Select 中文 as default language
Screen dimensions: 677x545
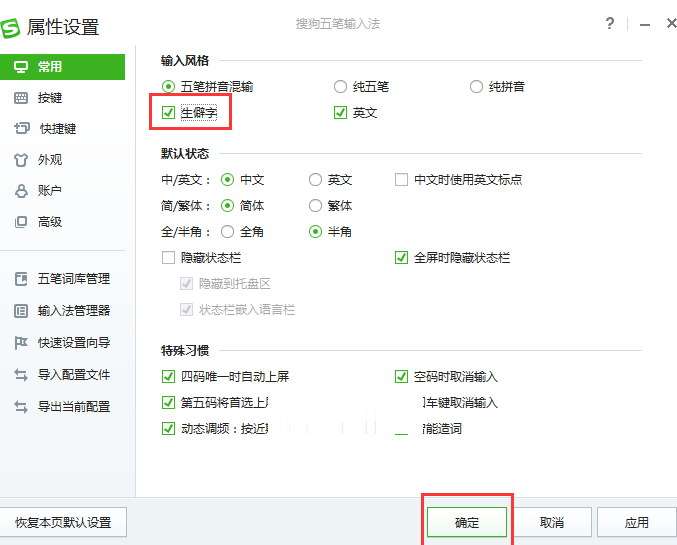pyautogui.click(x=228, y=180)
